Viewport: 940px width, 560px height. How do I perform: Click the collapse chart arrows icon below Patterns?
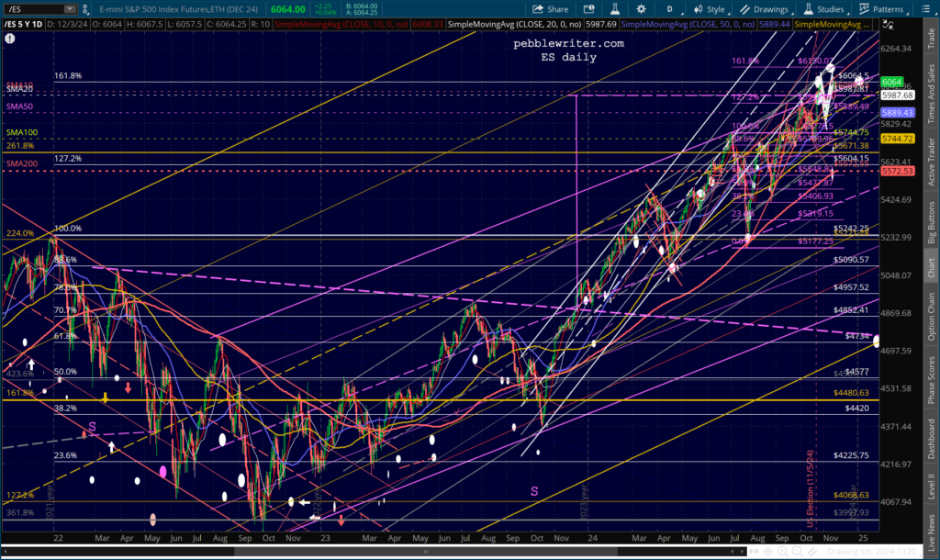pyautogui.click(x=888, y=25)
